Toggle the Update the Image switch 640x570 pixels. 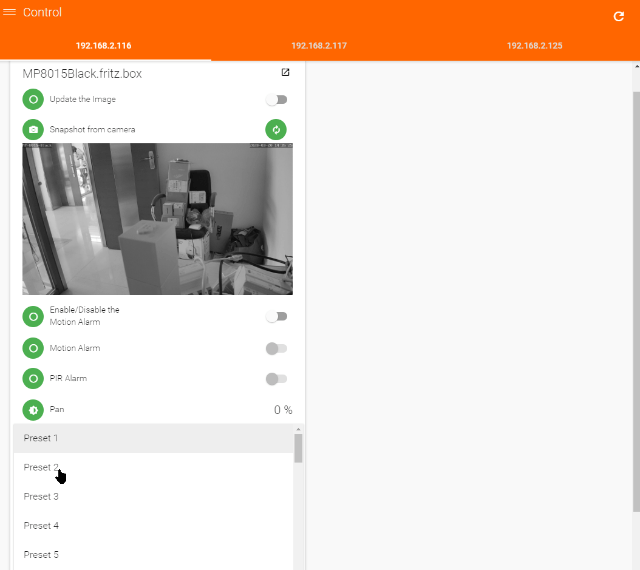tap(276, 99)
